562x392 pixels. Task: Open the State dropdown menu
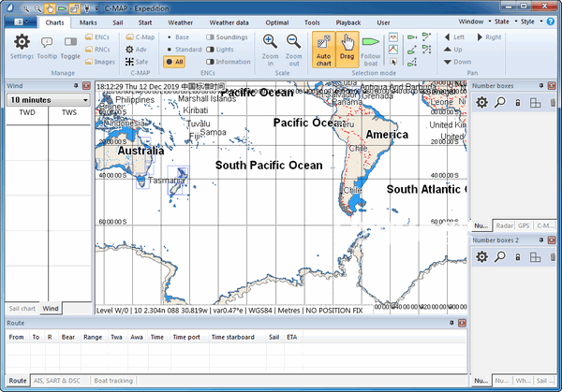click(x=506, y=22)
